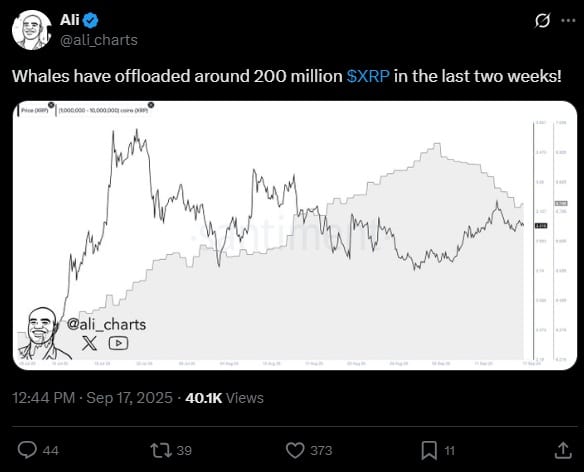Bookmark the post with the bookmark icon
584x472 pixels.
[x=429, y=450]
